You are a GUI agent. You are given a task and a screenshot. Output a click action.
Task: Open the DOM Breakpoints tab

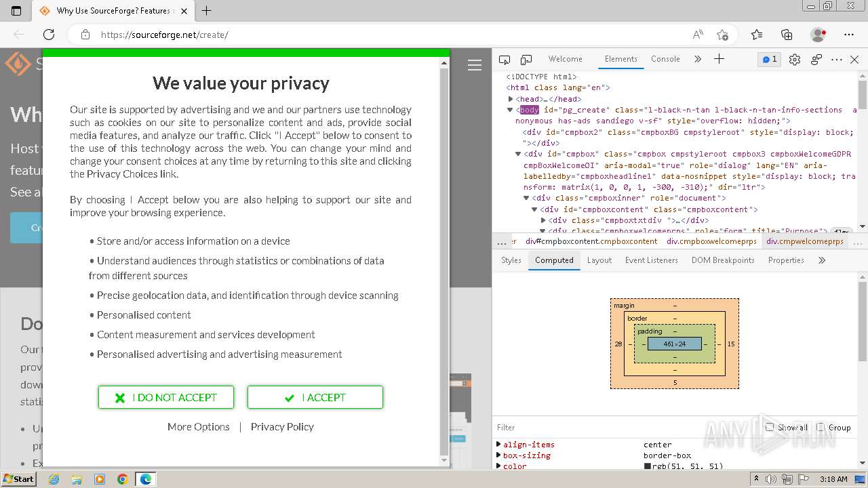pos(723,260)
